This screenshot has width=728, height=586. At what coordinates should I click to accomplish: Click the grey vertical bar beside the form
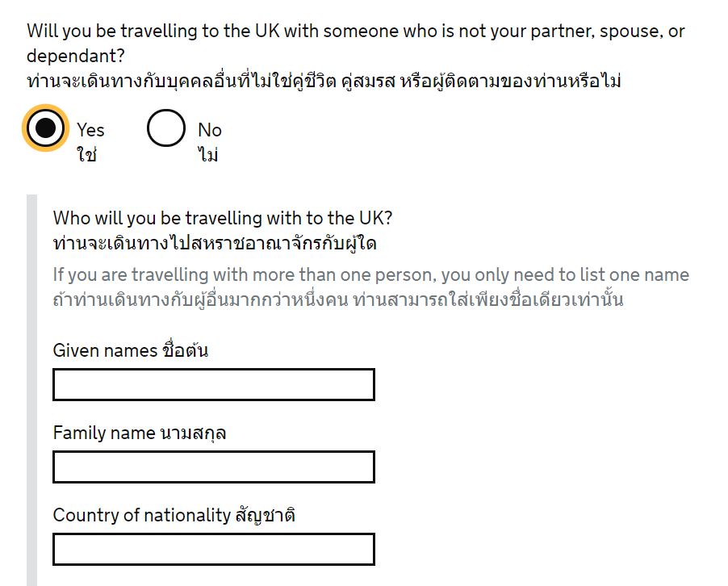point(32,390)
